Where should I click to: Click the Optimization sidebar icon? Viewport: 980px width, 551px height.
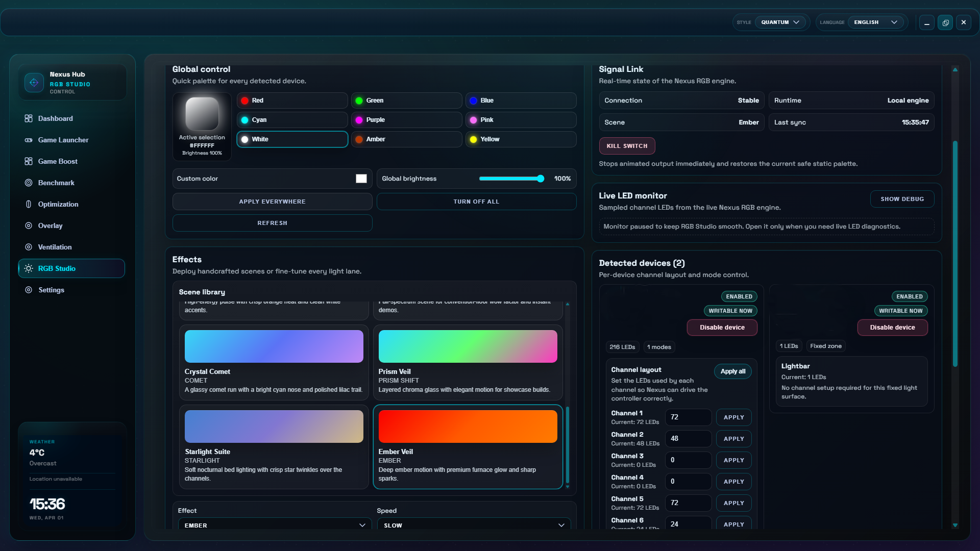coord(29,204)
